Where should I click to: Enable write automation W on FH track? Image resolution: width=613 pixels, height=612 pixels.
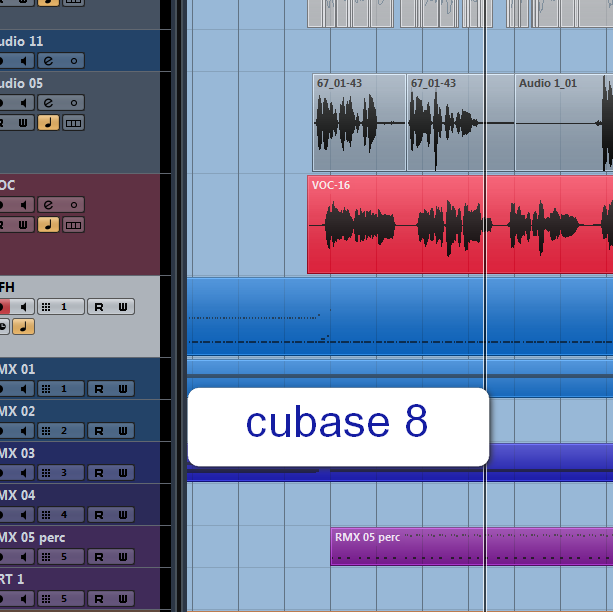123,307
